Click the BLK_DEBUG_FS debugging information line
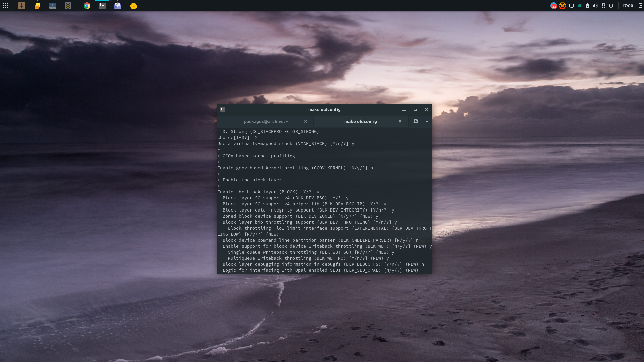 pos(323,264)
